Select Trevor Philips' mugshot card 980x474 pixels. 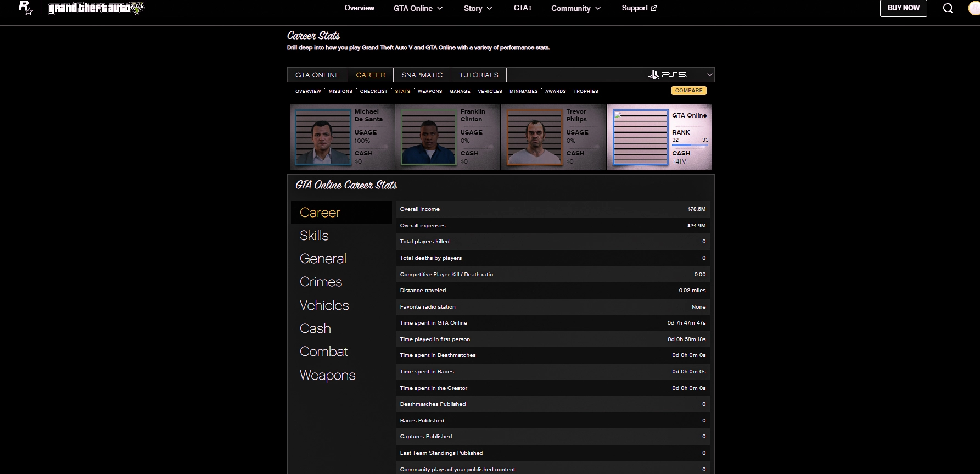pyautogui.click(x=553, y=137)
